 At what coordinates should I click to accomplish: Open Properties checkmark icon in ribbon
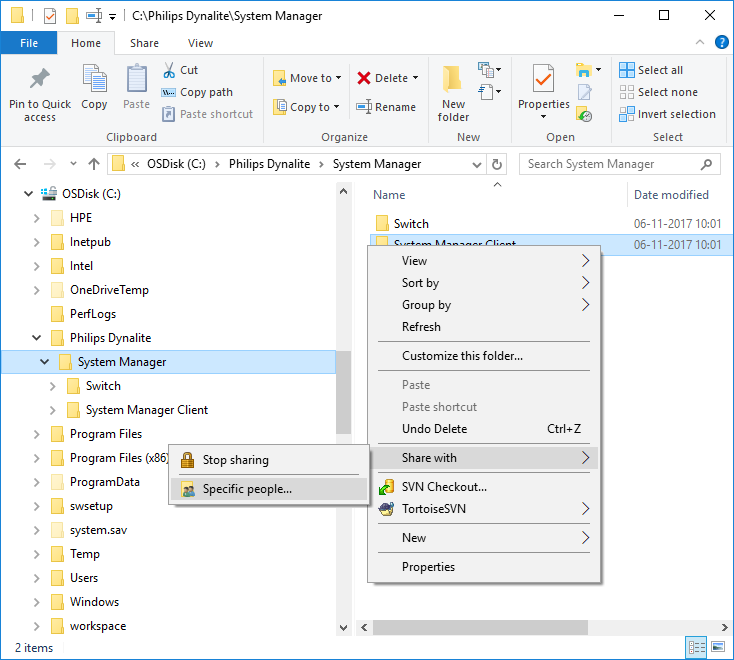coord(543,80)
